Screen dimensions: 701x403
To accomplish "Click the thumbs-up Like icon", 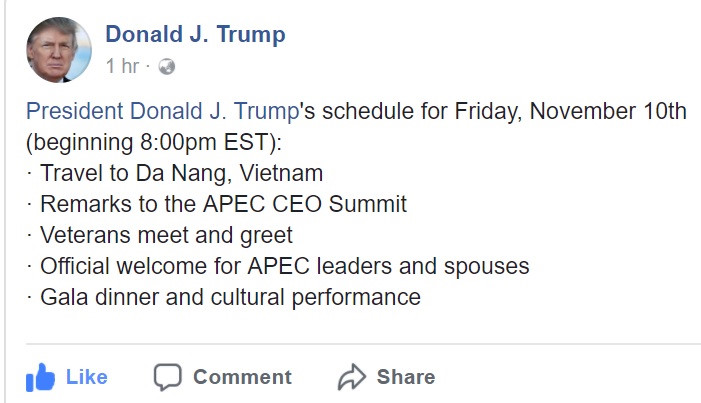I will [x=39, y=377].
